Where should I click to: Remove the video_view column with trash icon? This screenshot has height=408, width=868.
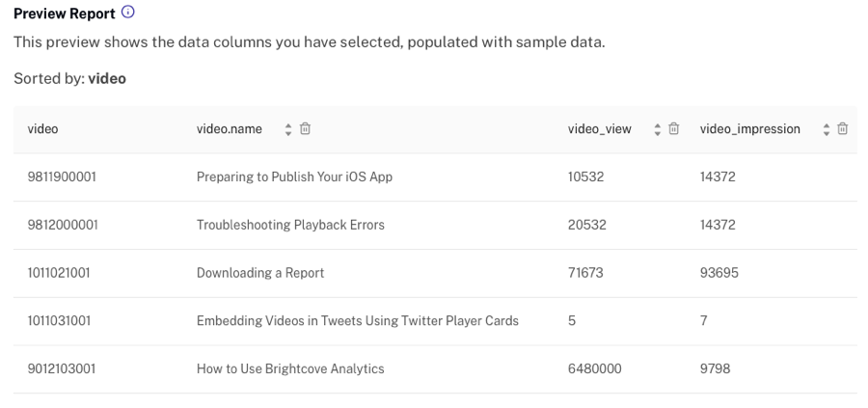674,129
